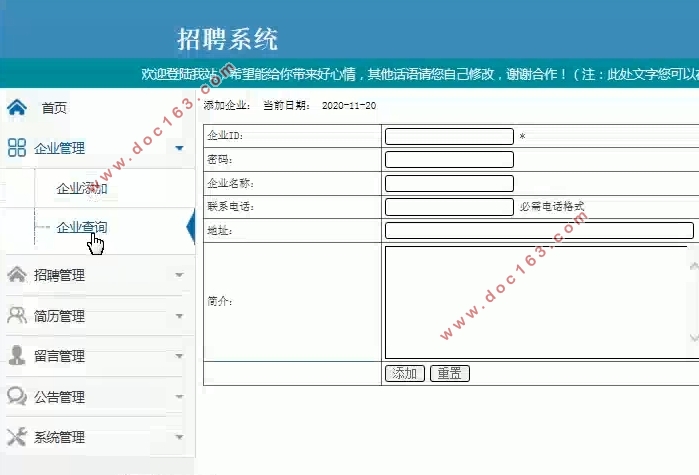Click the tools icon beside 系统管理
Screen dimensions: 699x475
[x=17, y=437]
